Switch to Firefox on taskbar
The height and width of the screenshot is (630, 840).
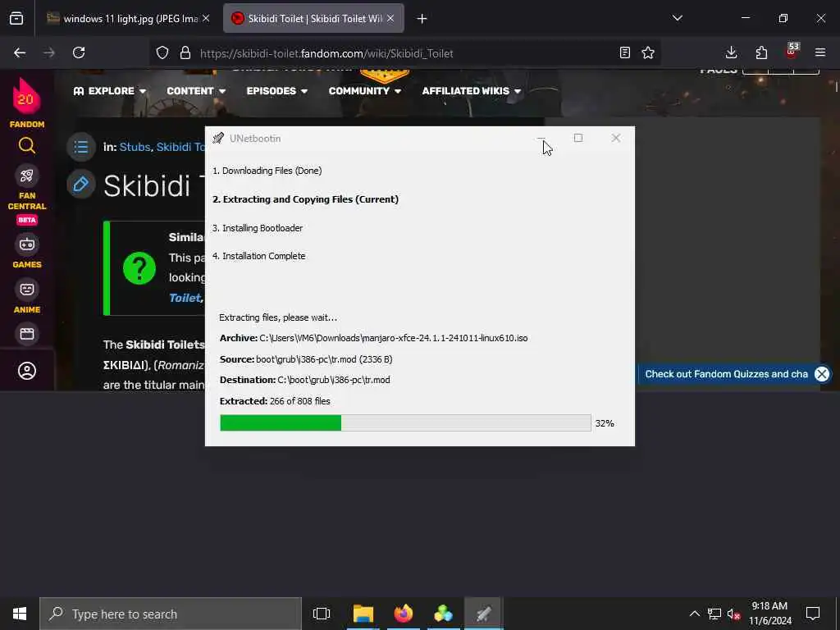(x=404, y=614)
